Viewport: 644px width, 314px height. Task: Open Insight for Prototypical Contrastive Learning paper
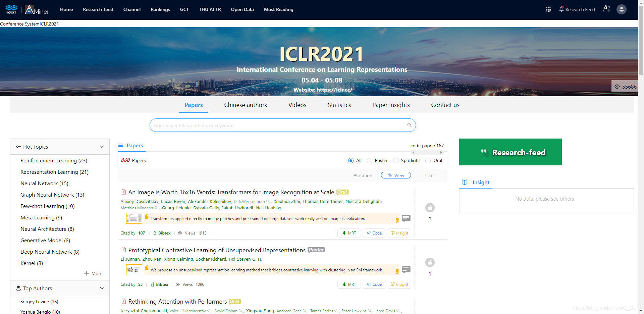tap(399, 284)
